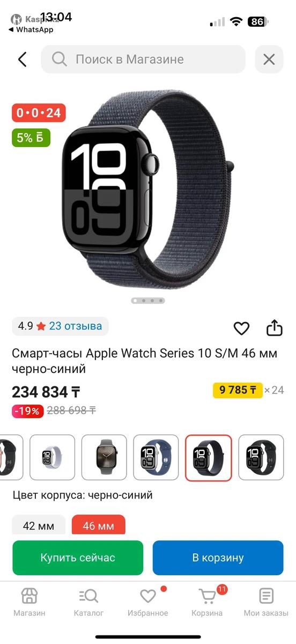296x644 pixels.
Task: Open Магазин tab in bottom bar
Action: pyautogui.click(x=29, y=602)
